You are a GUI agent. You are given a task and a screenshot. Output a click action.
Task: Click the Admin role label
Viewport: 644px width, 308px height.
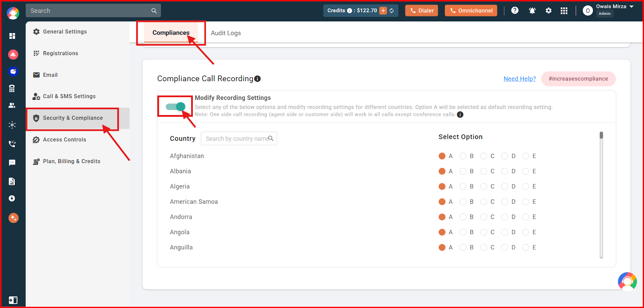tap(605, 14)
